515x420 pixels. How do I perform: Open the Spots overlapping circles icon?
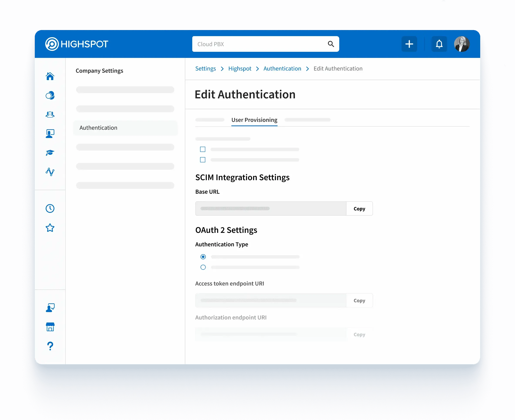[x=50, y=95]
